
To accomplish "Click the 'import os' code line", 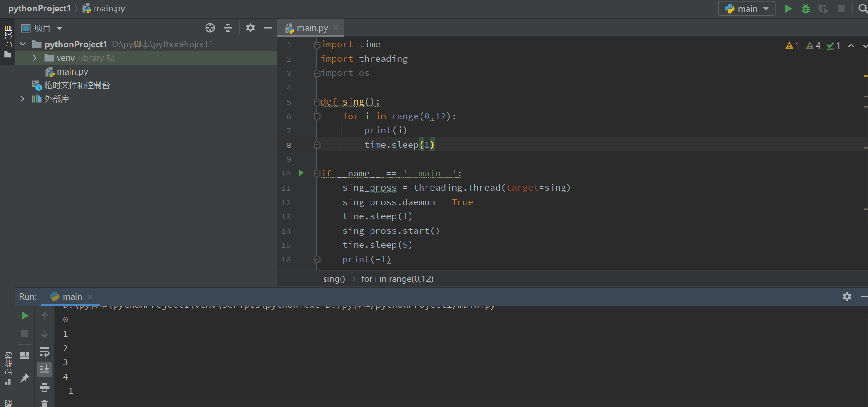I will click(345, 73).
